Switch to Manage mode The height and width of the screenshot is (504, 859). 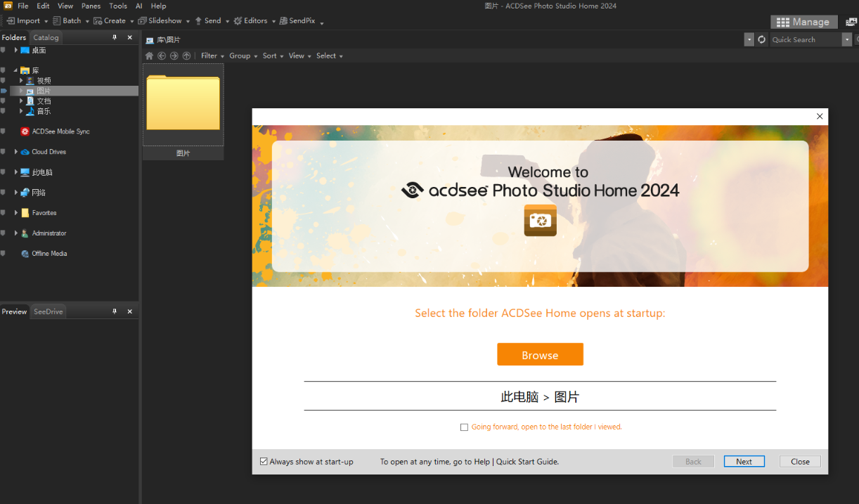803,22
